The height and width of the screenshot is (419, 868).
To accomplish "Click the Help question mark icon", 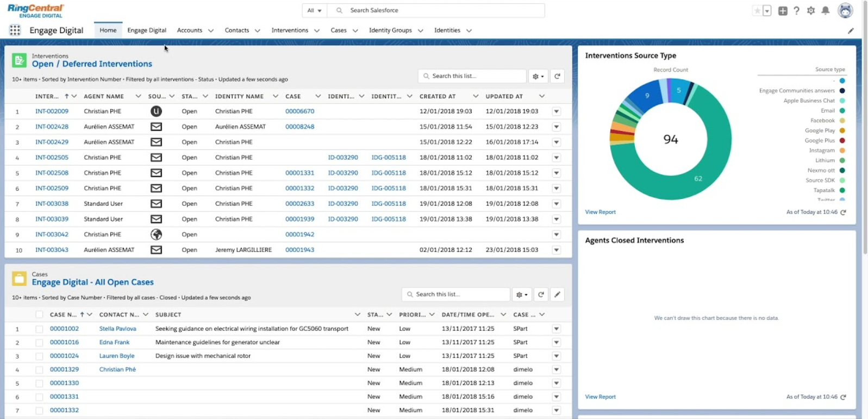I will [796, 11].
